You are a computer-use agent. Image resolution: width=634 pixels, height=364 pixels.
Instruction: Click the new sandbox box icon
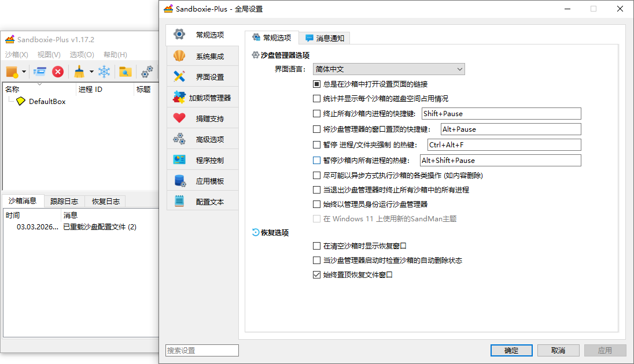pyautogui.click(x=12, y=72)
